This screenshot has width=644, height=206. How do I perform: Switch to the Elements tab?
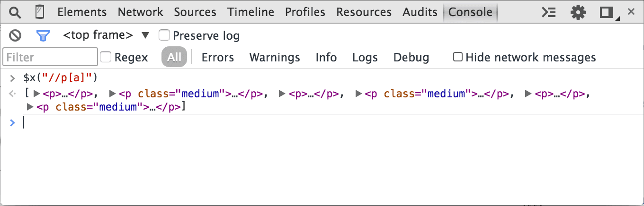tap(82, 12)
